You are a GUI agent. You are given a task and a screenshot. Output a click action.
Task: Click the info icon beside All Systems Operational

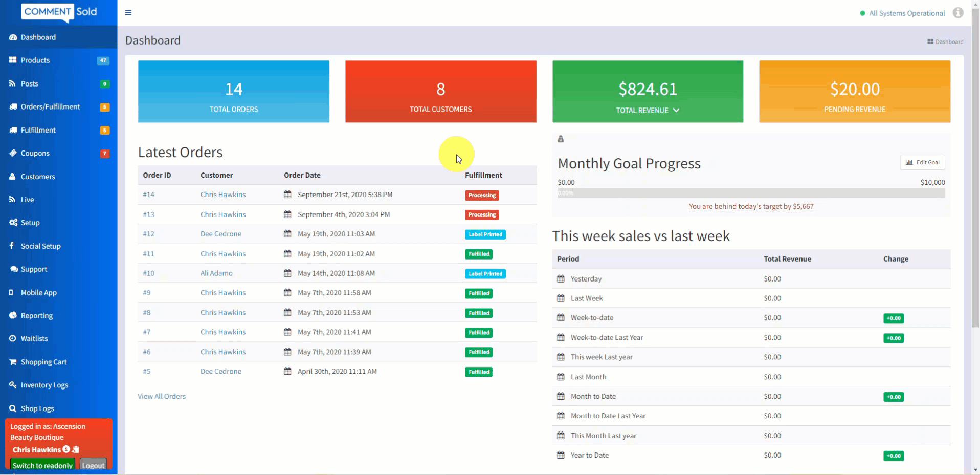point(958,13)
